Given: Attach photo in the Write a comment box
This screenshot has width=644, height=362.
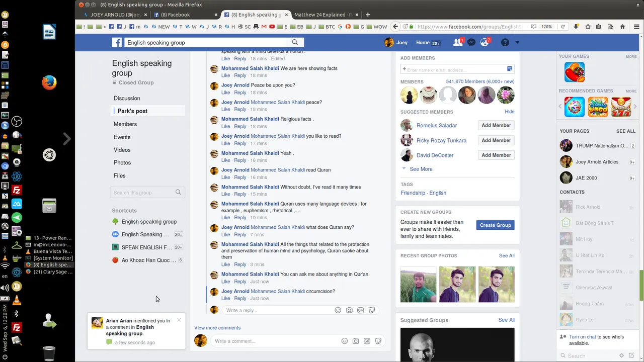Looking at the screenshot, I should 356,341.
